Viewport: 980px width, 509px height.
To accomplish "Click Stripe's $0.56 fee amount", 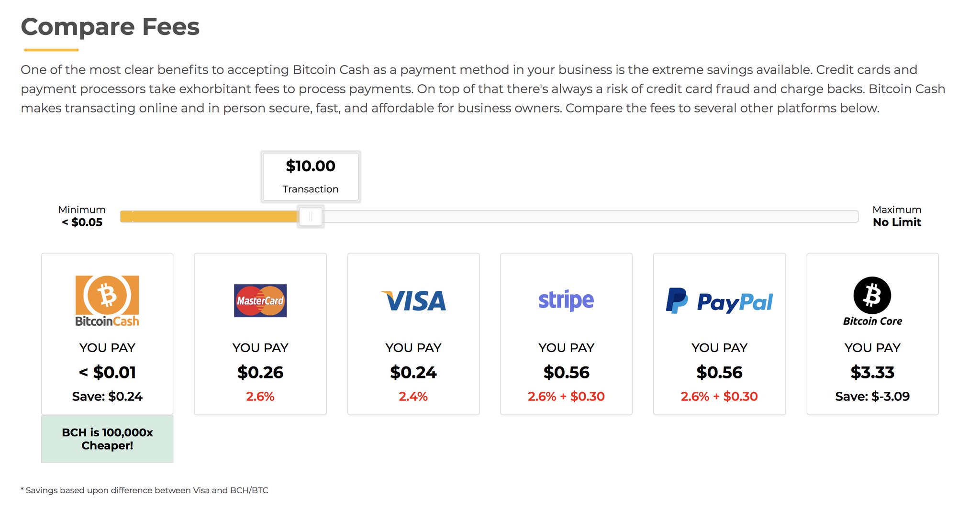I will click(x=566, y=372).
